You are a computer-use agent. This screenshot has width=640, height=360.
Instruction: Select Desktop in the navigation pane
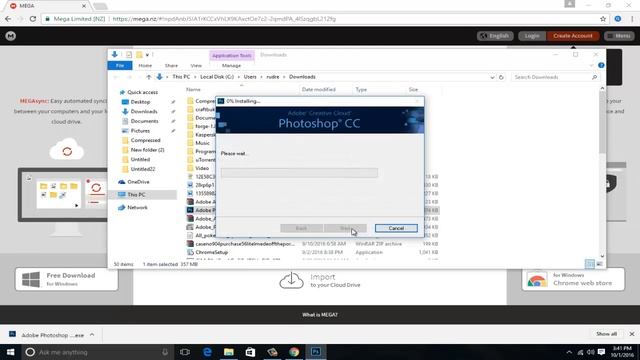point(140,102)
